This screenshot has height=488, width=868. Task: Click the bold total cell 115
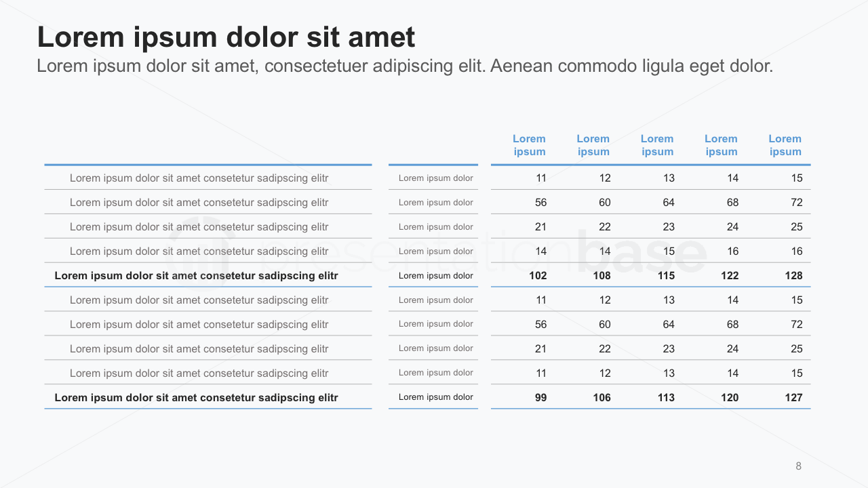(x=666, y=276)
